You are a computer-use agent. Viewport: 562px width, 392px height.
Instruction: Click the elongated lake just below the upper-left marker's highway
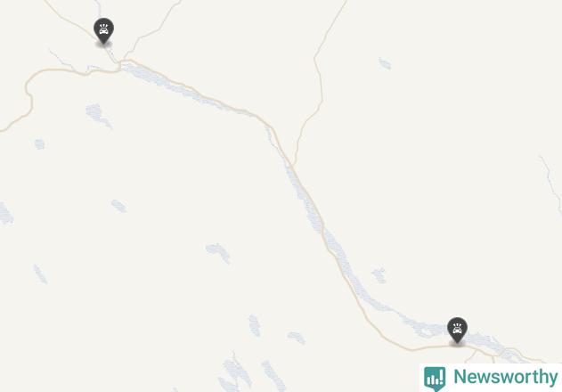click(99, 116)
